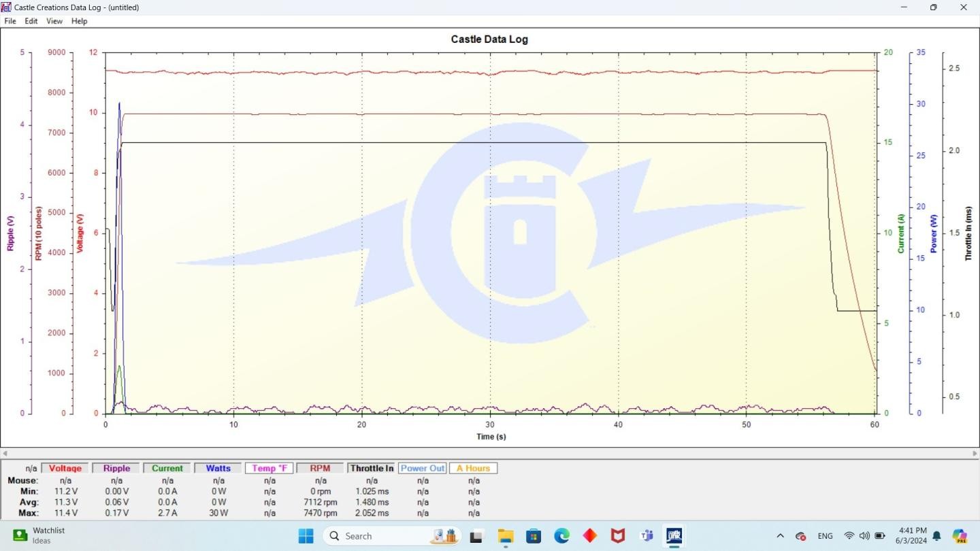Toggle the Current data series
This screenshot has width=980, height=551.
pos(167,468)
